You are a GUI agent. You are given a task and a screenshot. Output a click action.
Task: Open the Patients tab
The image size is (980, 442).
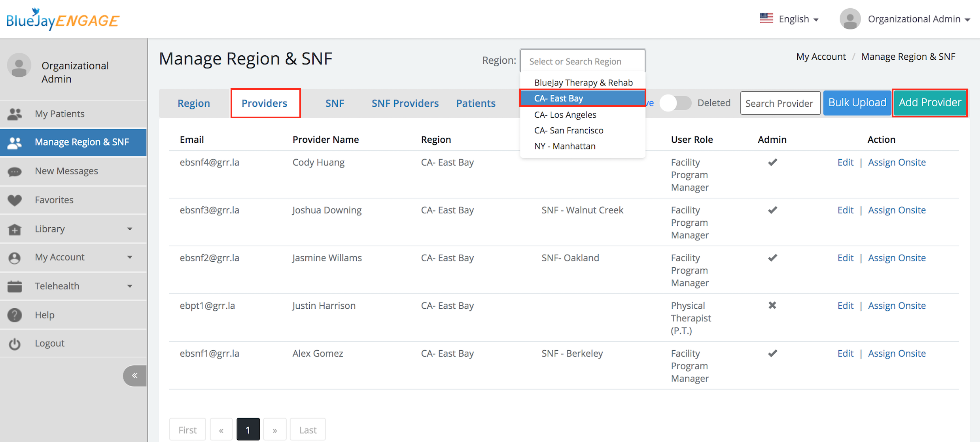pos(476,103)
